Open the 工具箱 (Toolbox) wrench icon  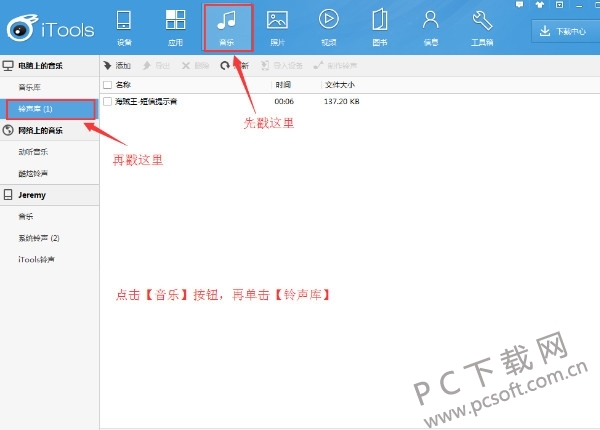482,26
